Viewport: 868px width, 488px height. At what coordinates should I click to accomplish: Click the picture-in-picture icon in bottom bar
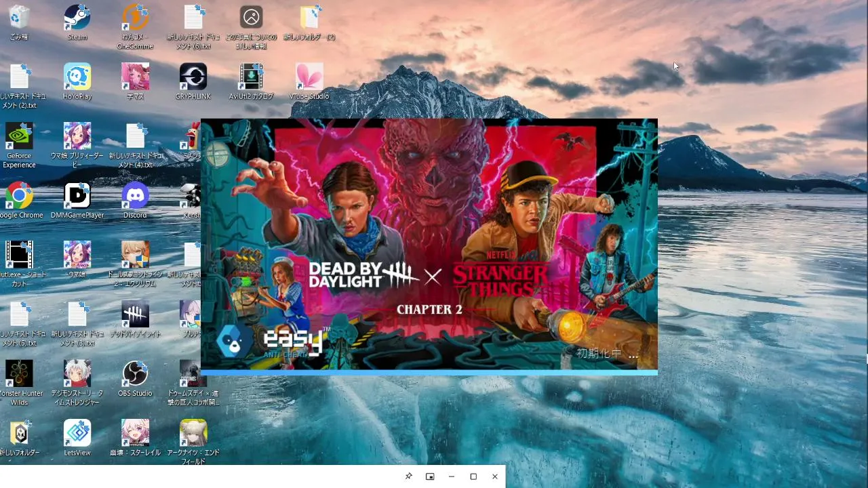[430, 476]
